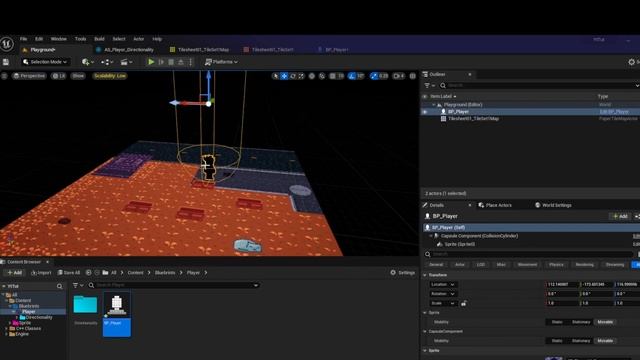Open Outliner filter options
The image size is (640, 360).
[x=429, y=85]
